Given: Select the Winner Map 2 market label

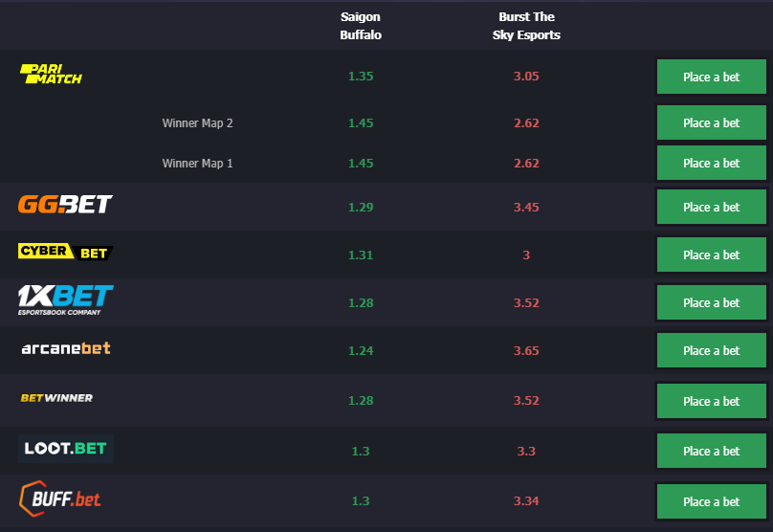Looking at the screenshot, I should coord(198,122).
